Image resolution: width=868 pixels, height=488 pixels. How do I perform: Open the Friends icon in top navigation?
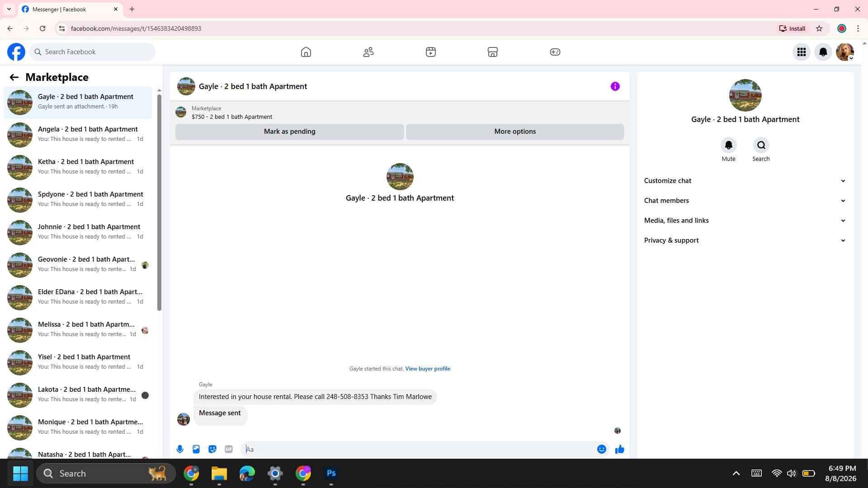click(368, 52)
